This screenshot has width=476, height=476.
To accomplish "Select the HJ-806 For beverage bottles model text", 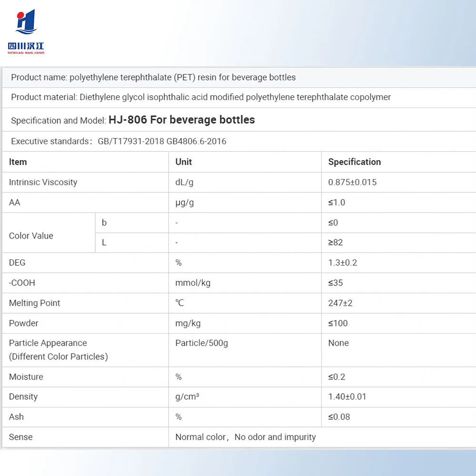I will click(182, 119).
